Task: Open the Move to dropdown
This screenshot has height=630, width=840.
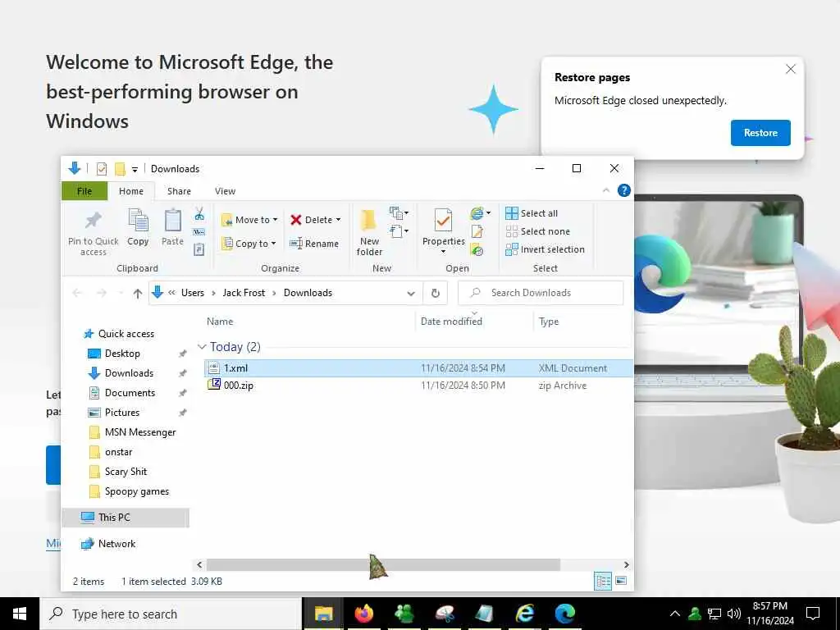Action: tap(249, 220)
